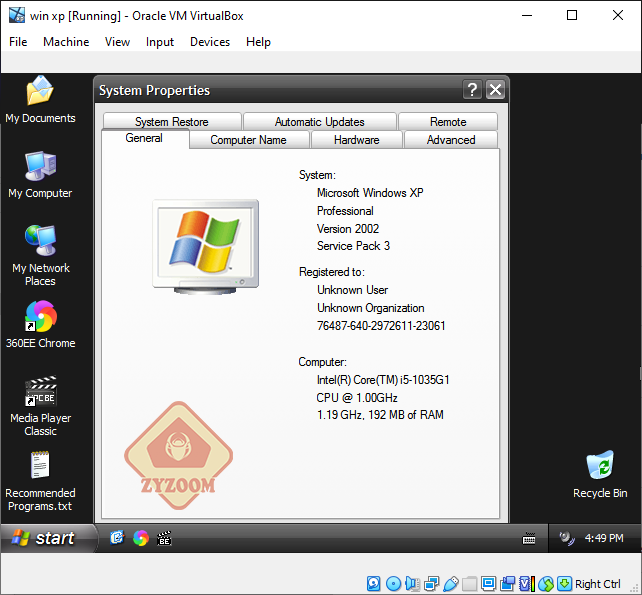Click the volume icon in XP tray

567,538
